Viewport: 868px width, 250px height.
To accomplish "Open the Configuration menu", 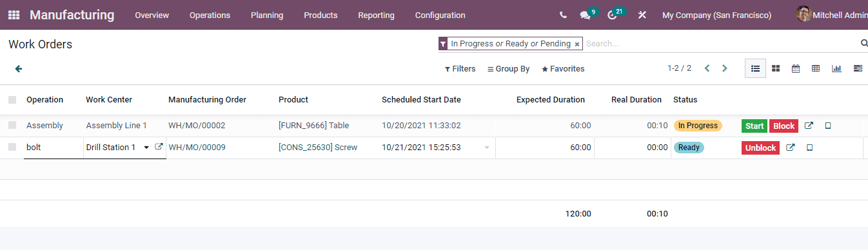I will coord(440,15).
